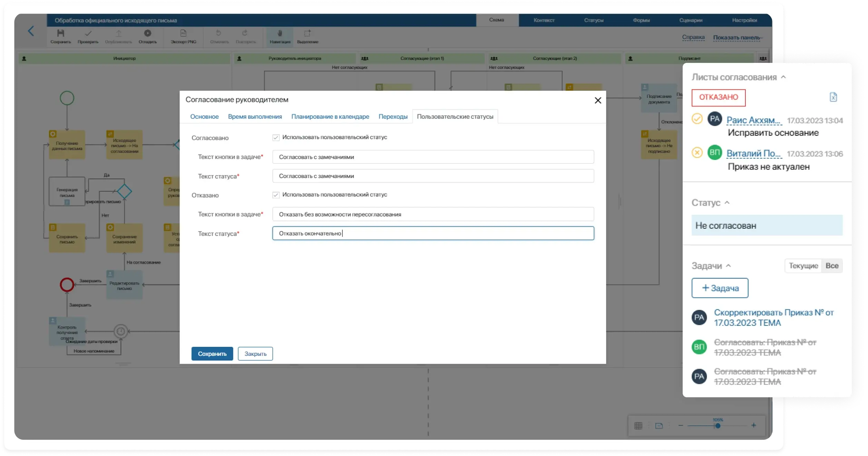
Task: Click grid toggle icon near zoom bar
Action: pyautogui.click(x=638, y=426)
